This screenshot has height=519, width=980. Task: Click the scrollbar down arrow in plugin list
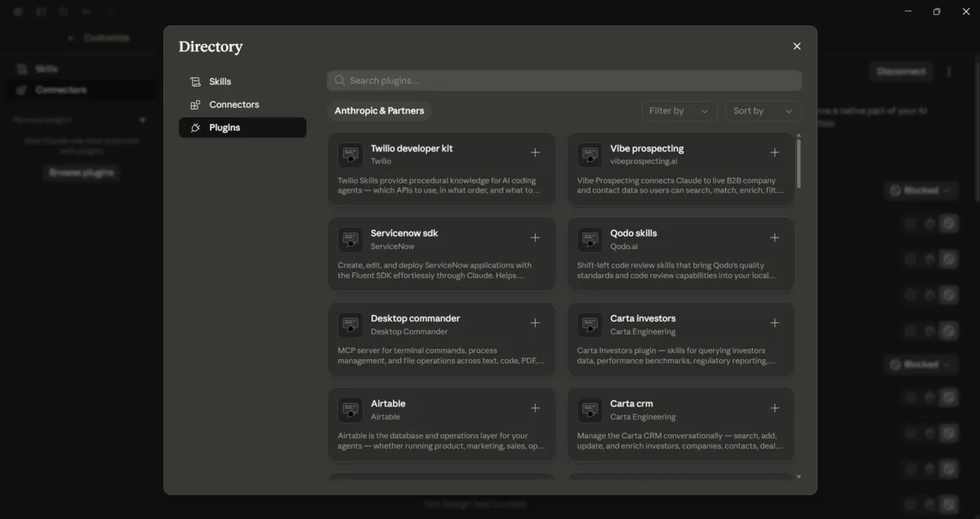pyautogui.click(x=799, y=477)
